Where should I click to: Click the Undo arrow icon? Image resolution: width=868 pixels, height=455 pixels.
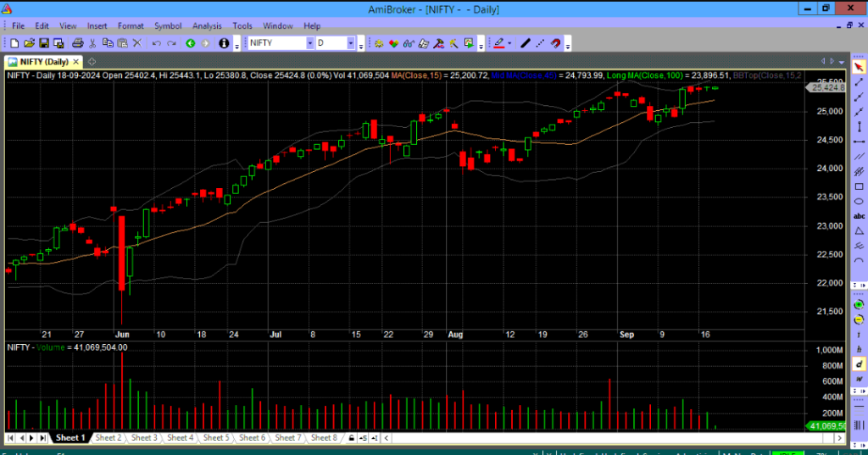point(157,43)
